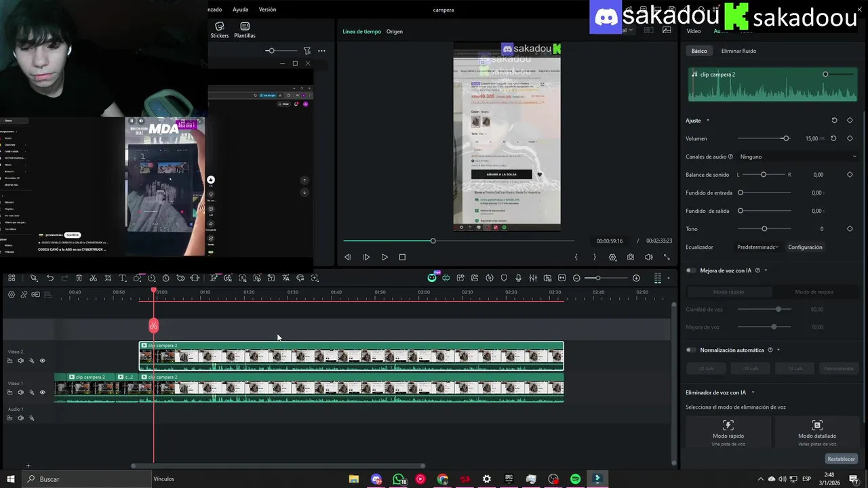Click the undo arrow in timeline toolbar
868x488 pixels.
point(50,278)
